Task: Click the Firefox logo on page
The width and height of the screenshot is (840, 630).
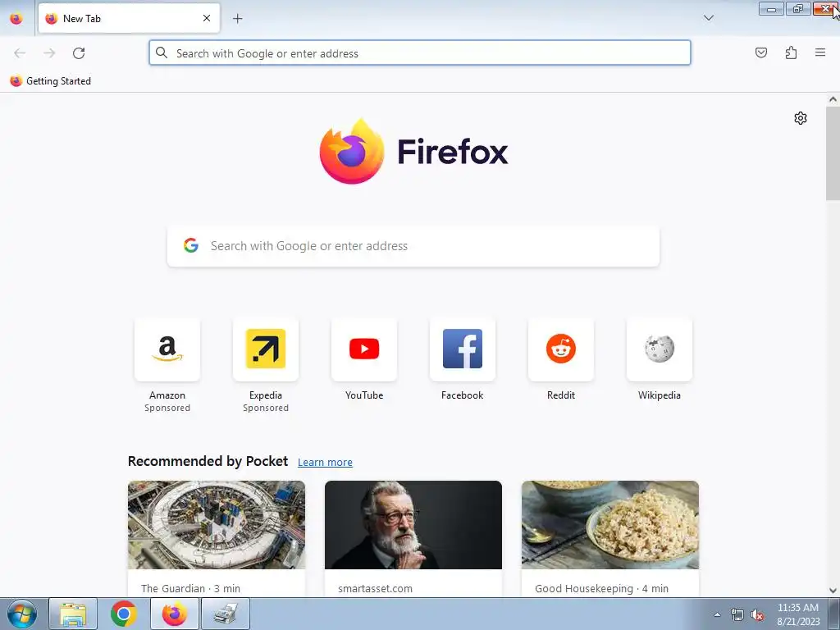Action: coord(413,151)
